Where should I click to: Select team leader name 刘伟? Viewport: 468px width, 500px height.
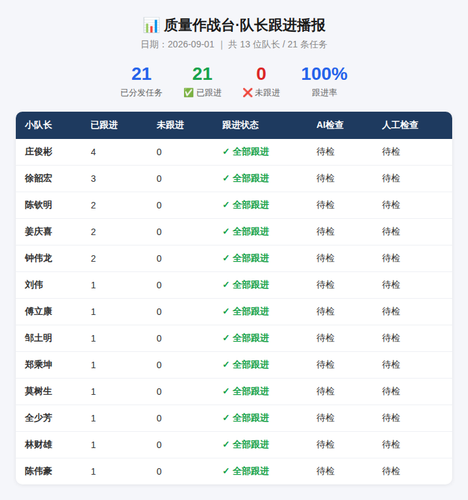coord(34,285)
